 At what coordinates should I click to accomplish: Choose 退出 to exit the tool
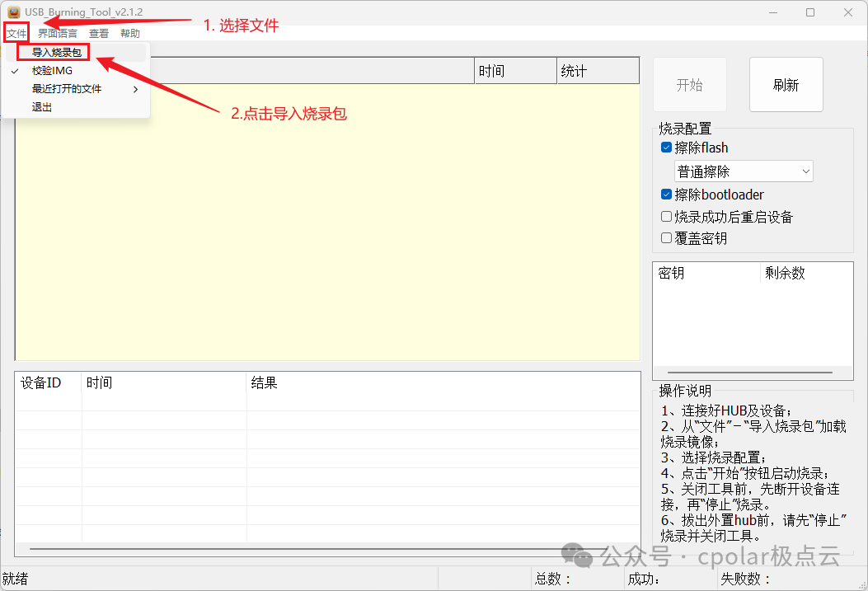(x=77, y=107)
